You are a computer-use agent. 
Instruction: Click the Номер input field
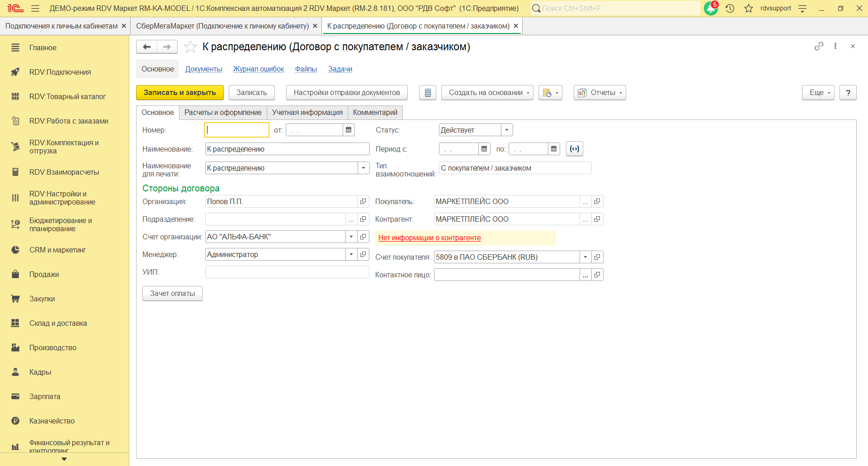tap(236, 130)
